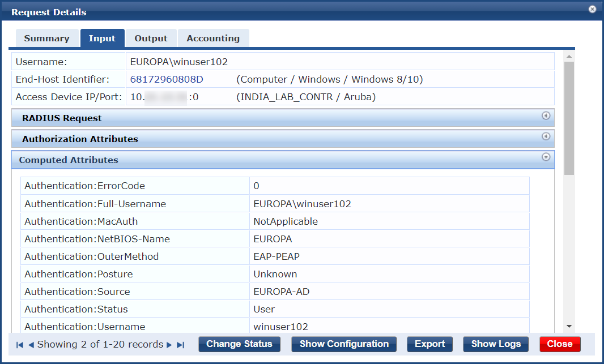Screen dimensions: 604x364
Task: Switch to the Summary tab
Action: click(47, 38)
